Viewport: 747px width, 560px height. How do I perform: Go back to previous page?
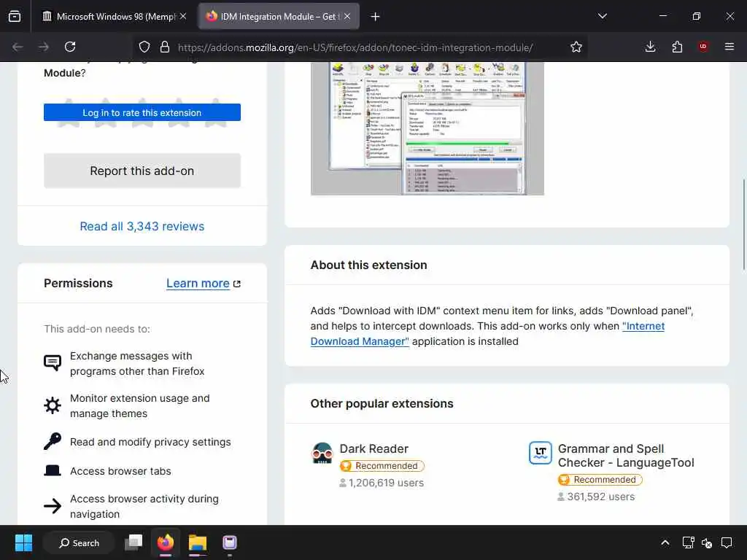tap(18, 47)
